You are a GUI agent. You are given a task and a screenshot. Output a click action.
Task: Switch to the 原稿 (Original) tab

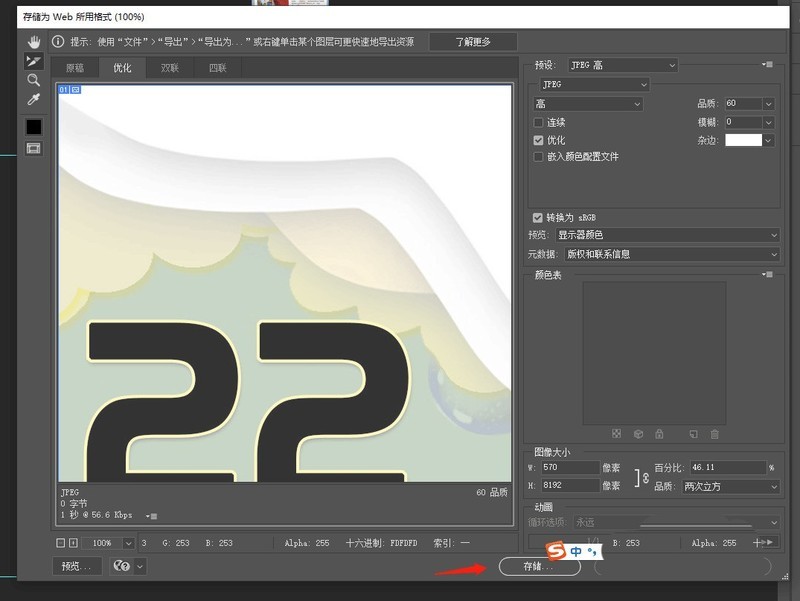(x=75, y=68)
